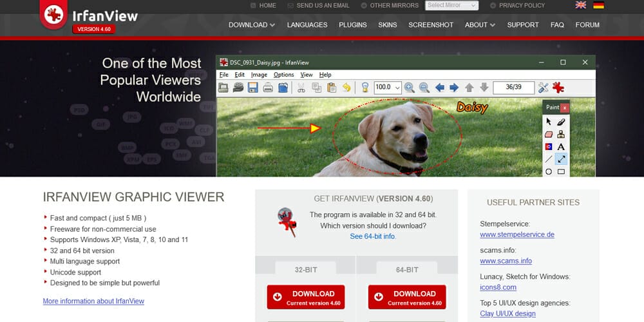This screenshot has height=322, width=644.
Task: Select the paintbrush tool in Paint panel
Action: (x=561, y=122)
